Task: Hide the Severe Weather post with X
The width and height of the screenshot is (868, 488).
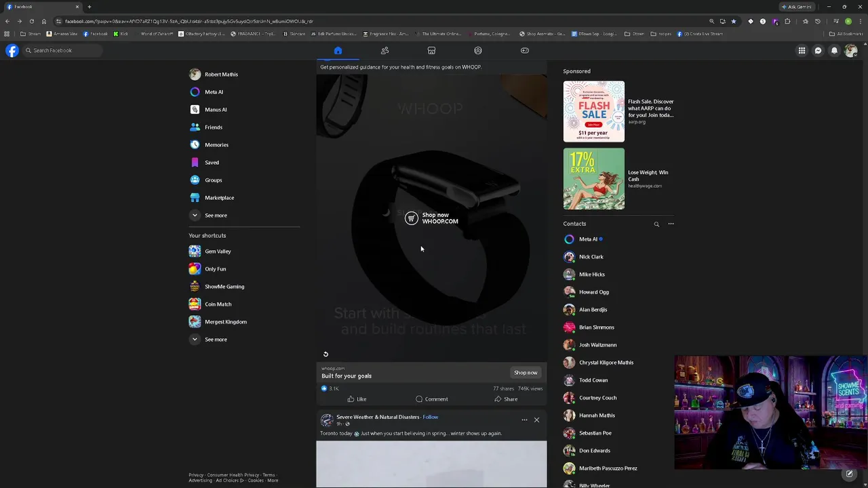Action: [536, 420]
